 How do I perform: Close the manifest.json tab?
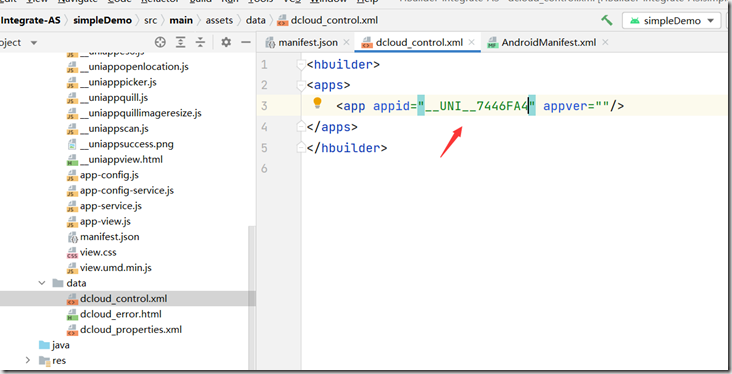[x=346, y=42]
